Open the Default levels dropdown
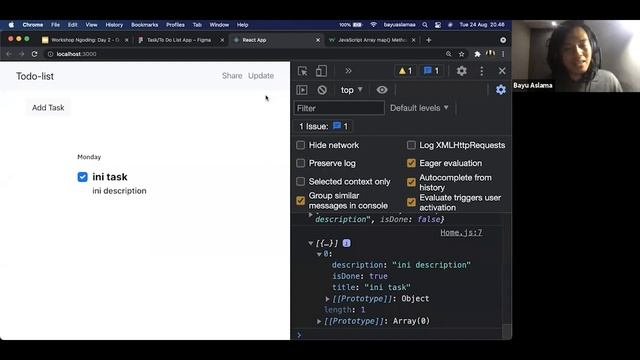The height and width of the screenshot is (360, 640). click(419, 108)
